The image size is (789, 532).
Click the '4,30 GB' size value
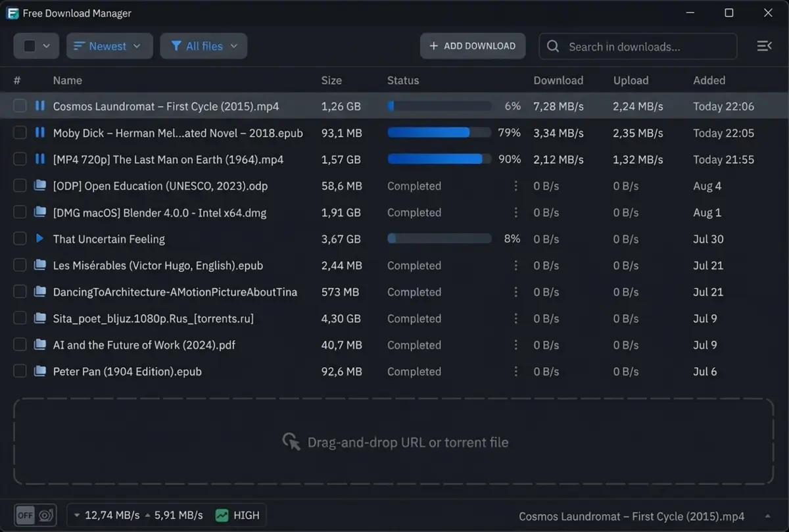341,318
